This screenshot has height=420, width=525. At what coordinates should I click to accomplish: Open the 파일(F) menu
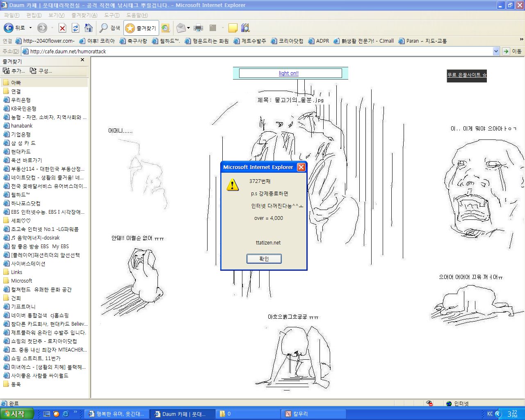click(x=11, y=15)
